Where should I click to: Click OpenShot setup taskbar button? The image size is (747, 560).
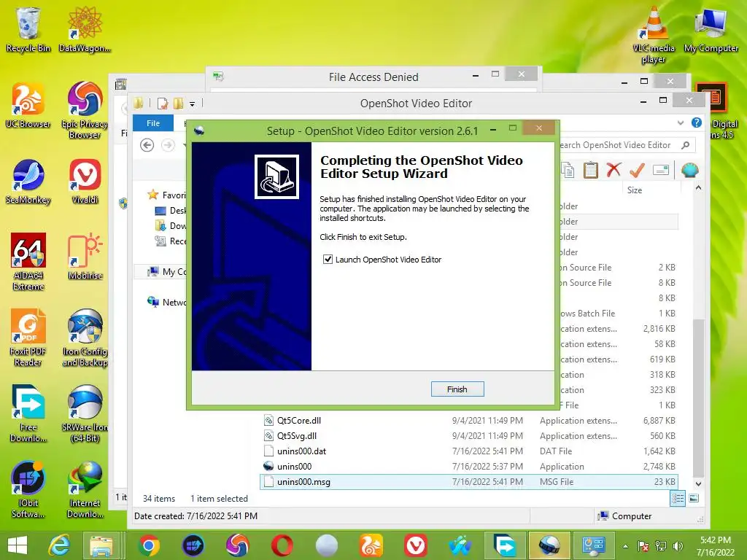click(x=549, y=545)
